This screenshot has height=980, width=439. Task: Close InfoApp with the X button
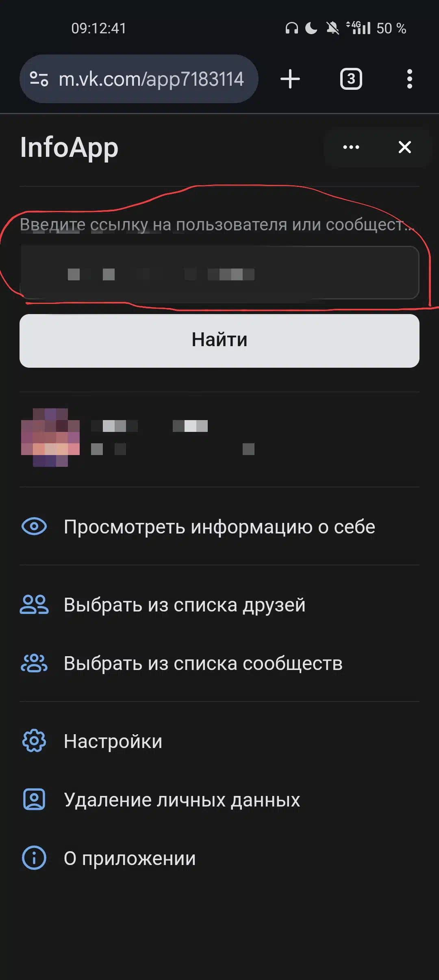point(405,147)
